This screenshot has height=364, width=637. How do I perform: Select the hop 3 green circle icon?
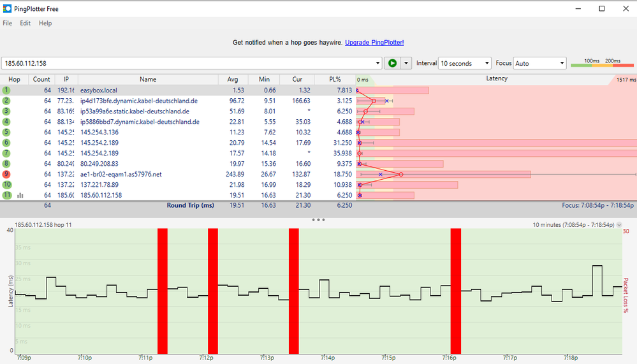point(6,112)
